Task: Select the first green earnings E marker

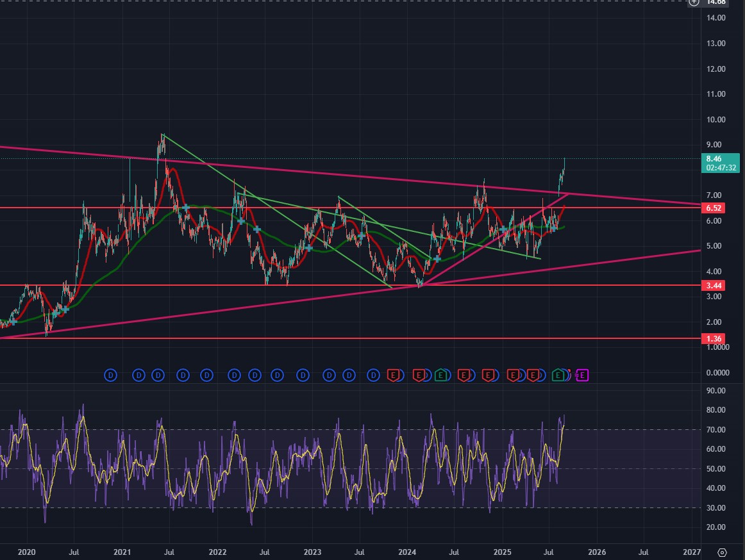Action: (441, 375)
